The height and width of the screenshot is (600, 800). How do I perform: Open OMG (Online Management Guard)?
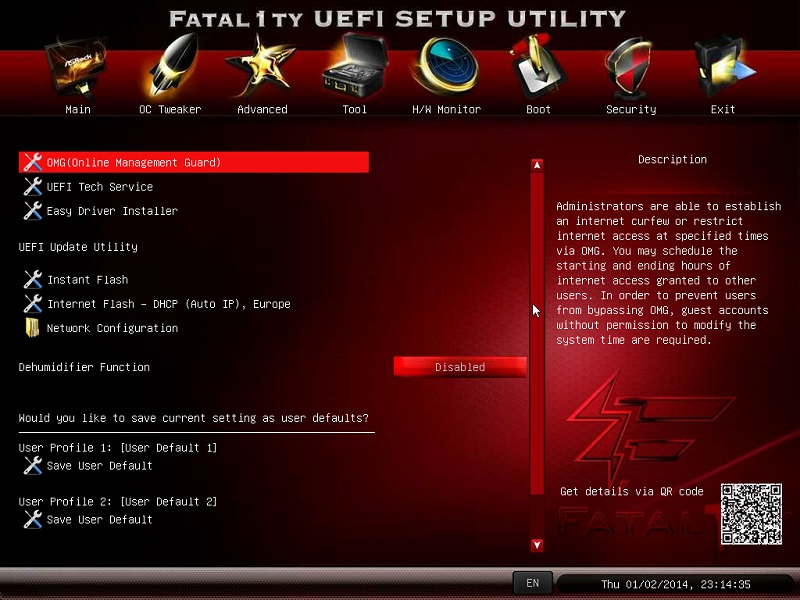click(x=133, y=162)
